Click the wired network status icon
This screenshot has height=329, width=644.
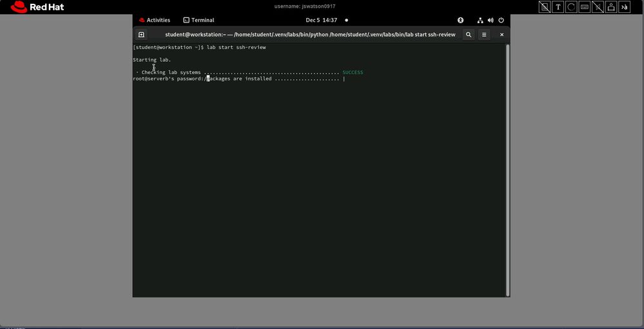tap(480, 20)
